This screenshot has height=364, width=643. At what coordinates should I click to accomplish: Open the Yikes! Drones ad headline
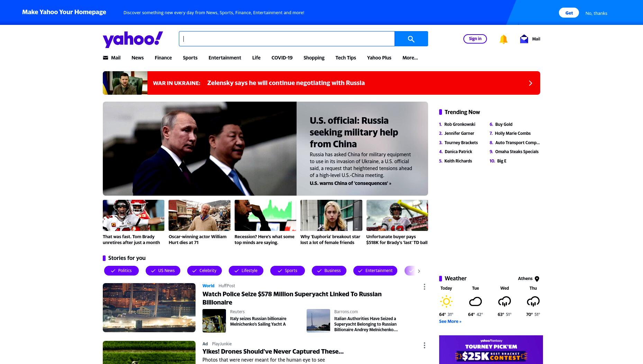coord(273,352)
